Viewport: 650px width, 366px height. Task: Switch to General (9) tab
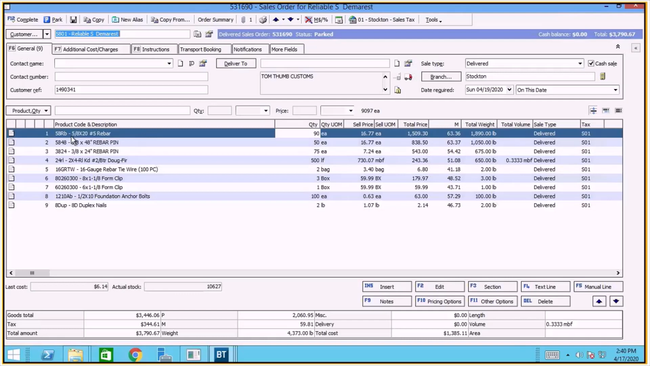pos(26,48)
